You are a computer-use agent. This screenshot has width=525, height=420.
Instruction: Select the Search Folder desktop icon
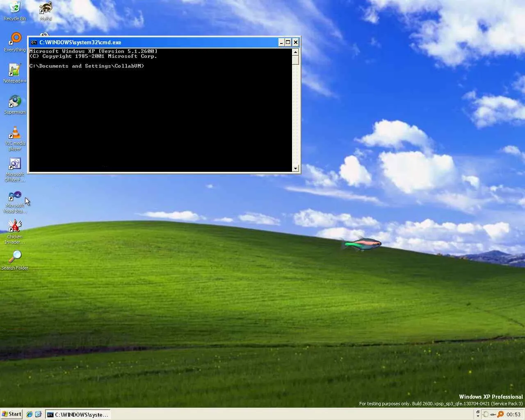(x=15, y=260)
